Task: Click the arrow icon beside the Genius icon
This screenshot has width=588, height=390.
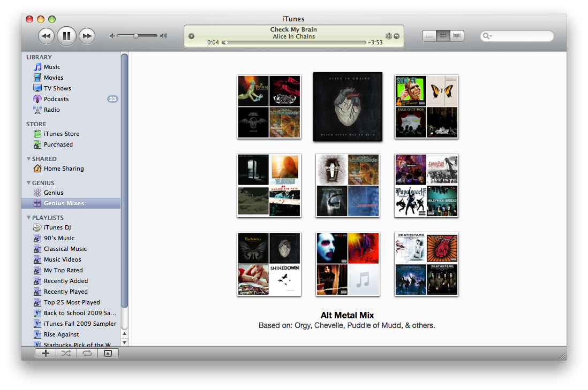Action: pos(396,36)
